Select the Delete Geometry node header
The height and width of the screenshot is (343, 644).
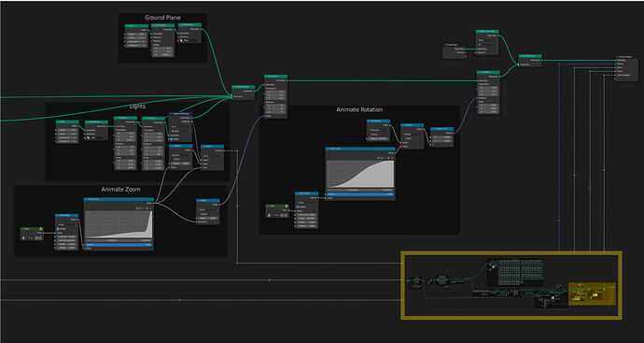[487, 31]
